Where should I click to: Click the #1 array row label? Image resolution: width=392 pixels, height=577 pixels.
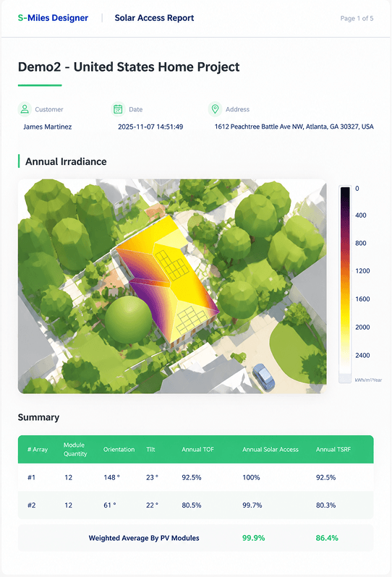tap(31, 477)
